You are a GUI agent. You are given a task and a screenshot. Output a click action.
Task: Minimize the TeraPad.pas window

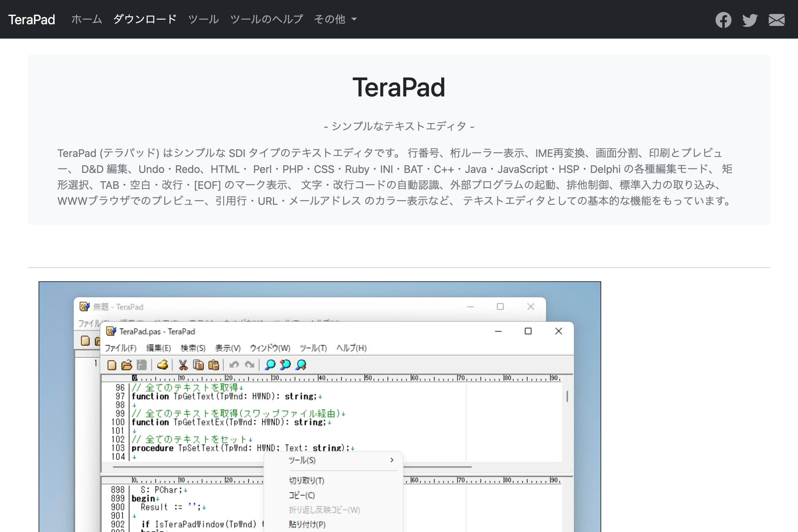(498, 331)
